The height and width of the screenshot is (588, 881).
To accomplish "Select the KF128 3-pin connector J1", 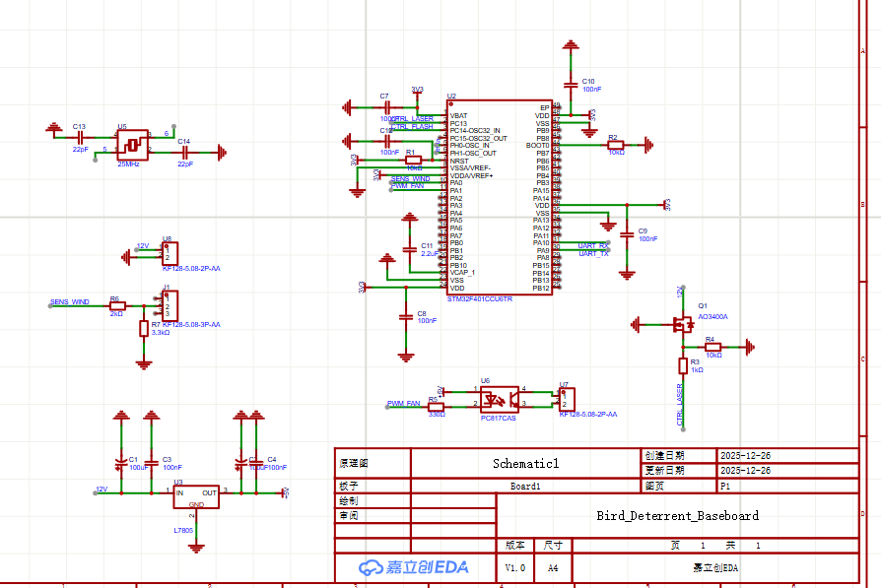I will [x=168, y=307].
